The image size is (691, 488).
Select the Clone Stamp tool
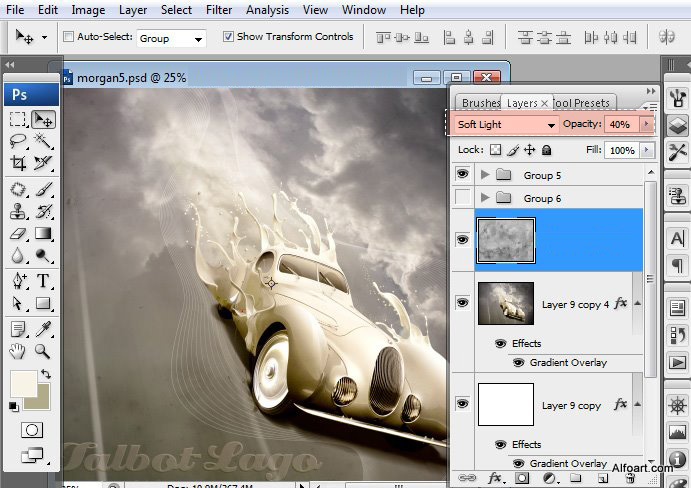(x=18, y=212)
